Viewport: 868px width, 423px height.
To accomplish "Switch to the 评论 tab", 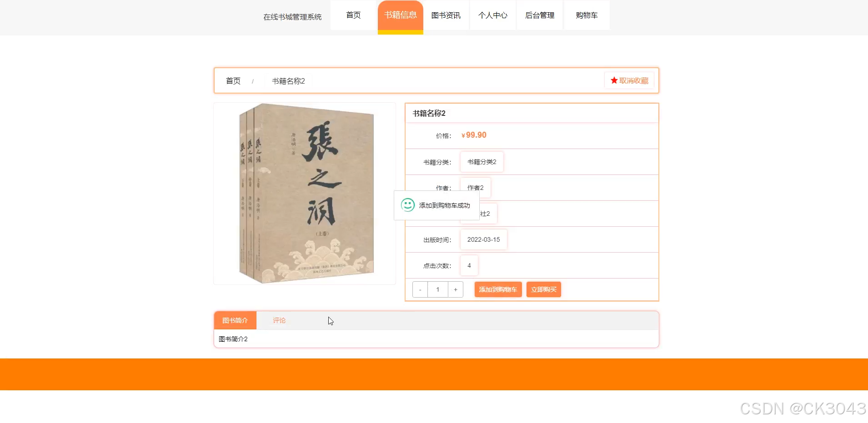I will coord(279,320).
